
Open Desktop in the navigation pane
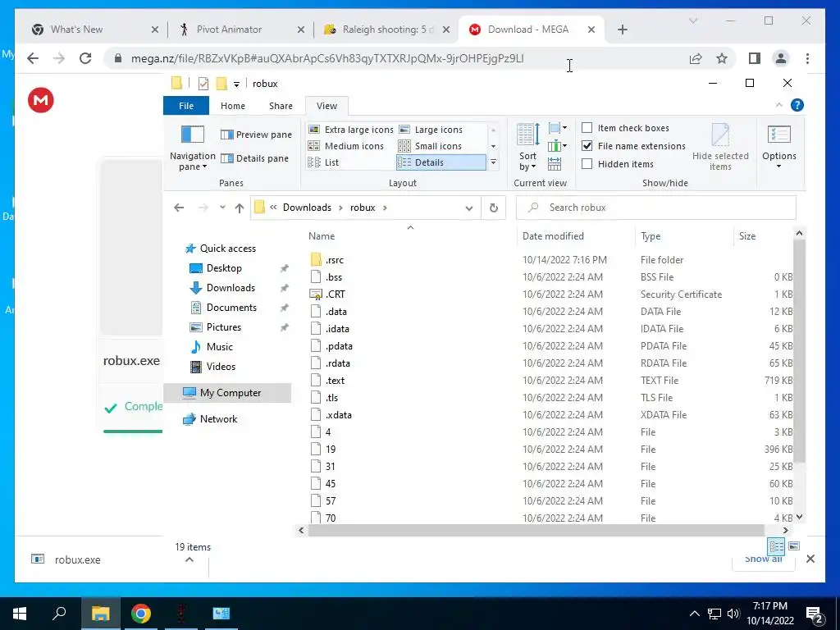(x=224, y=268)
